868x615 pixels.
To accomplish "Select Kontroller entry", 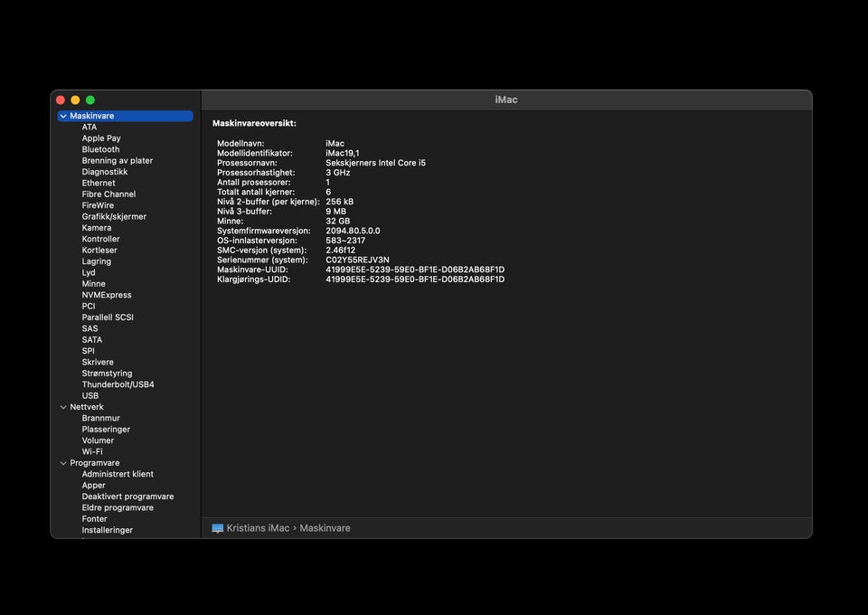I will [x=100, y=239].
